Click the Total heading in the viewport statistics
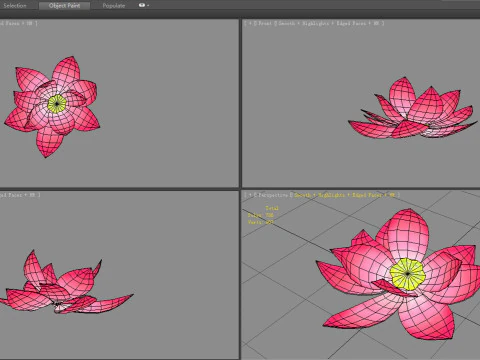The image size is (480, 360). (x=272, y=208)
